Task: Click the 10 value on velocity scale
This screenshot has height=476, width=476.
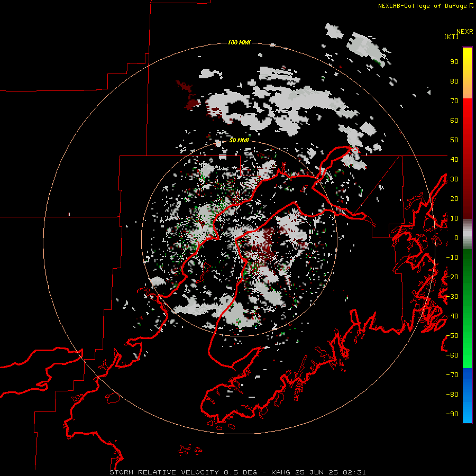Action: pos(454,218)
